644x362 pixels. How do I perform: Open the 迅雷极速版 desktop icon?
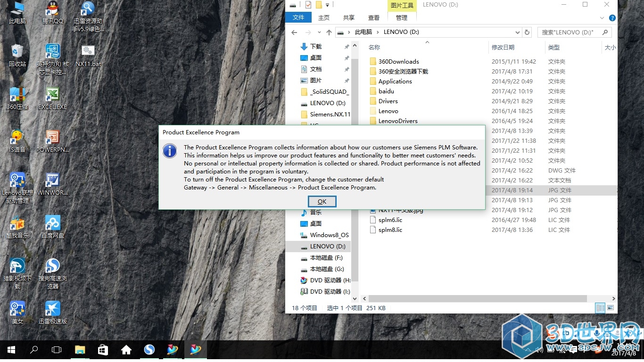[52, 313]
